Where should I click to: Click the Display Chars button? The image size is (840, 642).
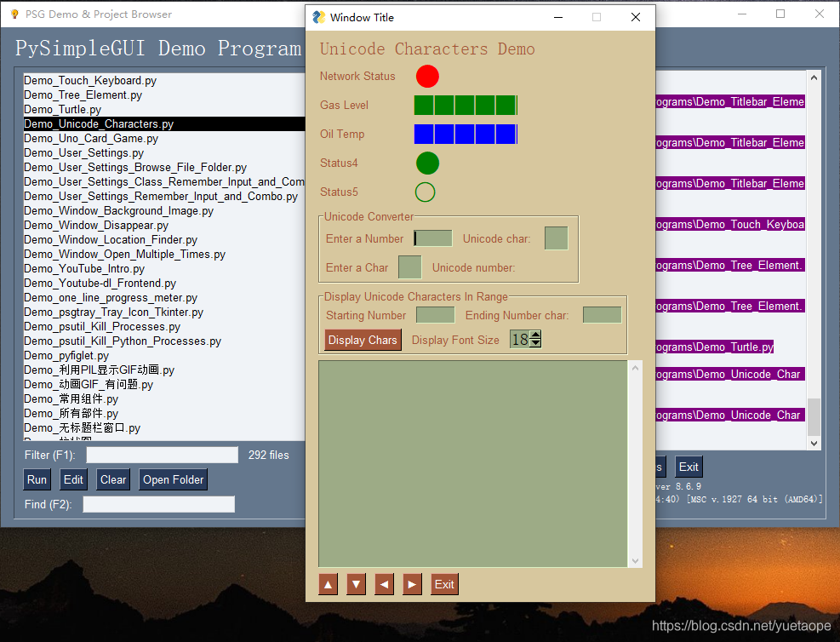pyautogui.click(x=363, y=340)
